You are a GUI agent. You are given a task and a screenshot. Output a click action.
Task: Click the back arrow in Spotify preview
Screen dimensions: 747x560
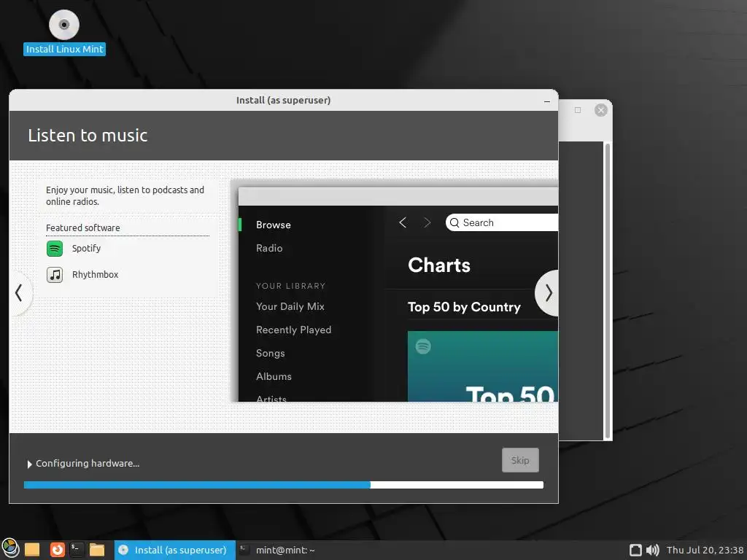click(x=403, y=222)
